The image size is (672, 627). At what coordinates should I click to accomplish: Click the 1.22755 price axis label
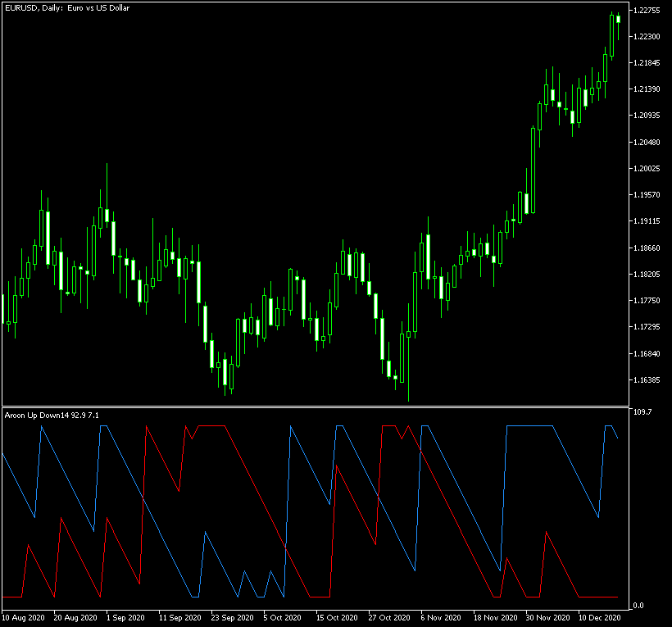point(649,11)
